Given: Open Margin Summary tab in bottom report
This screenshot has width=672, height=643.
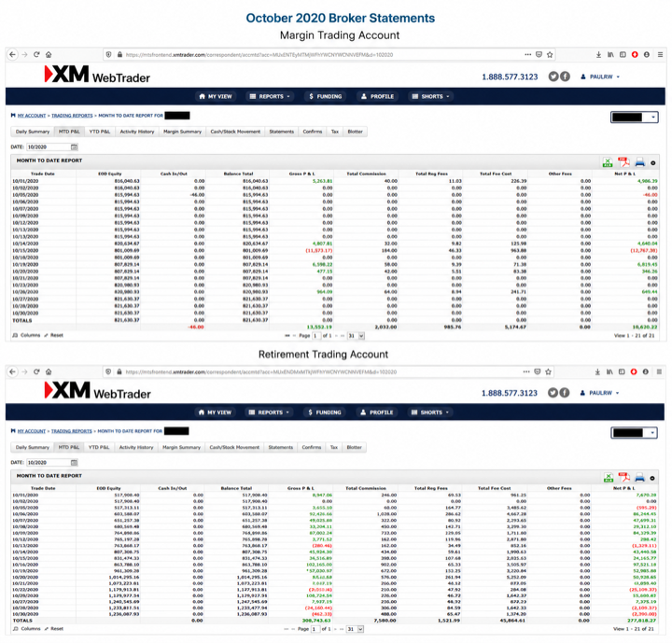Looking at the screenshot, I should 181,447.
